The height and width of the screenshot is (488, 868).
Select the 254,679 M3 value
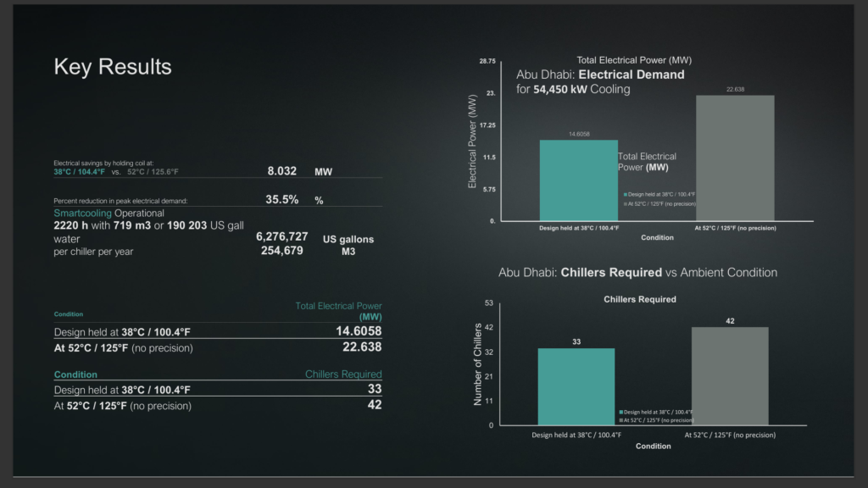click(281, 251)
